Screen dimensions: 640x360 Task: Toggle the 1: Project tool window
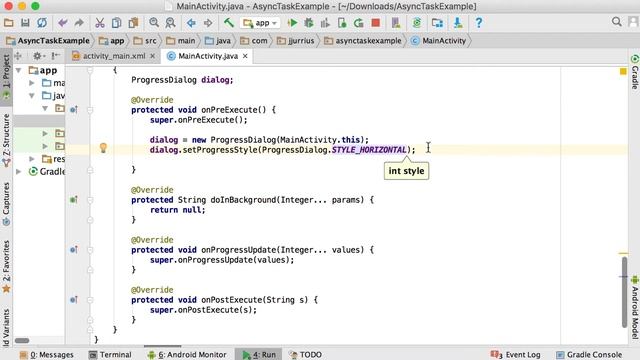coord(6,77)
